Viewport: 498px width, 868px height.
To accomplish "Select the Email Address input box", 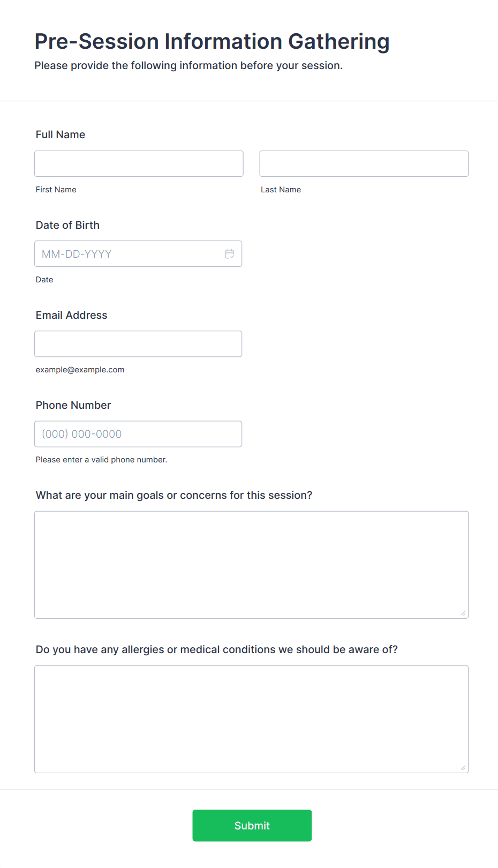I will (138, 344).
